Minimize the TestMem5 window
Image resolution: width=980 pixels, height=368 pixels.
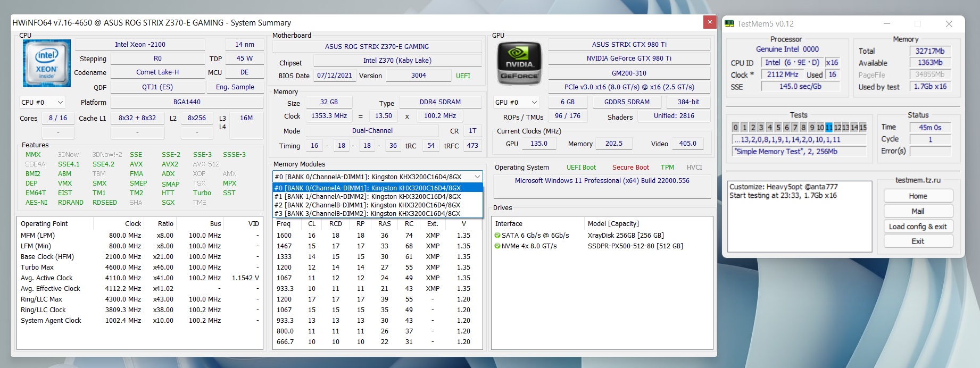point(887,23)
